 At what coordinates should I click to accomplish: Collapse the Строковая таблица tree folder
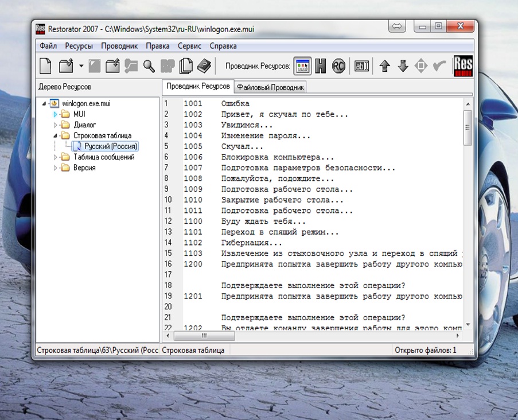point(56,135)
